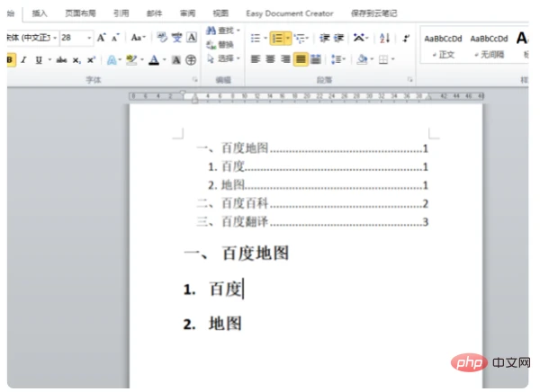The height and width of the screenshot is (392, 540).
Task: Click the Clear Formatting eraser icon
Action: click(162, 37)
